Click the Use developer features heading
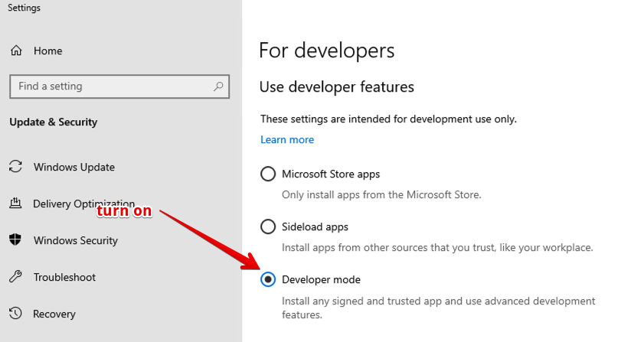 337,87
